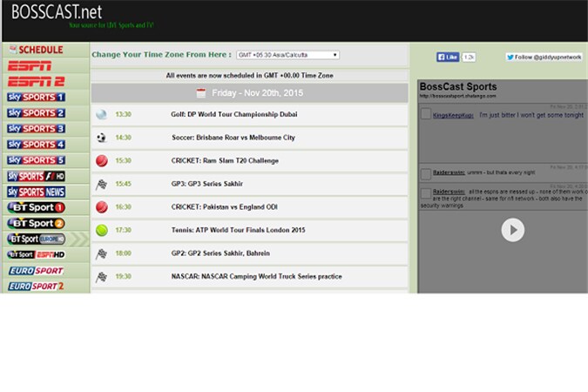Choose BT Sport Europe channel logo
Viewport: 588px width, 392px height.
pyautogui.click(x=36, y=239)
